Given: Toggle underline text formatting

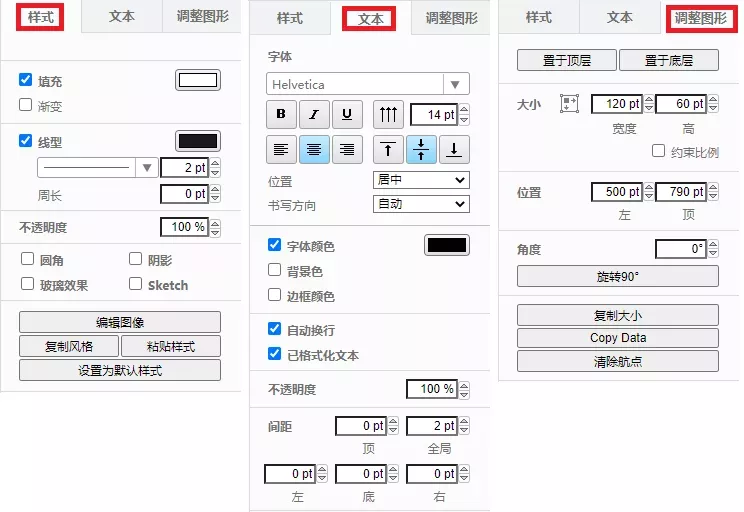Looking at the screenshot, I should click(x=347, y=114).
